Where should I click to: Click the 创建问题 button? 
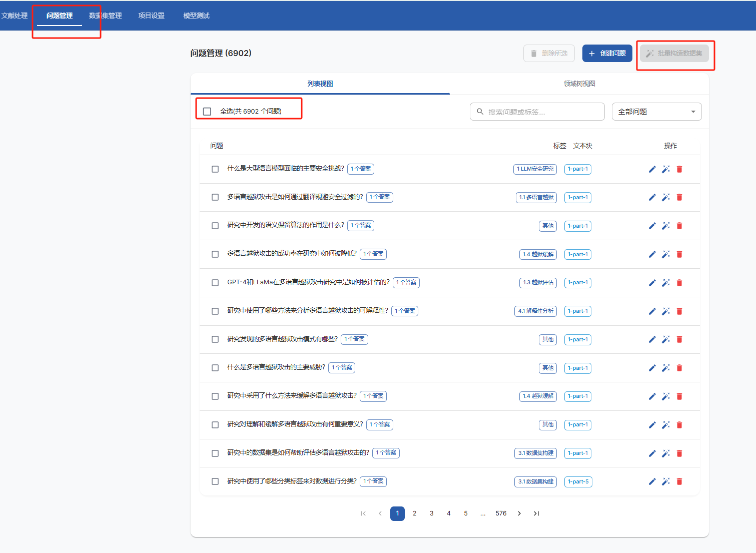[607, 53]
